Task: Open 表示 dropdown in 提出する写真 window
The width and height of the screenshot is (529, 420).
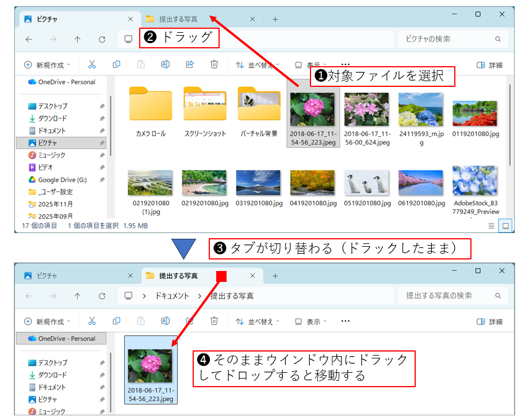Action: click(x=310, y=322)
